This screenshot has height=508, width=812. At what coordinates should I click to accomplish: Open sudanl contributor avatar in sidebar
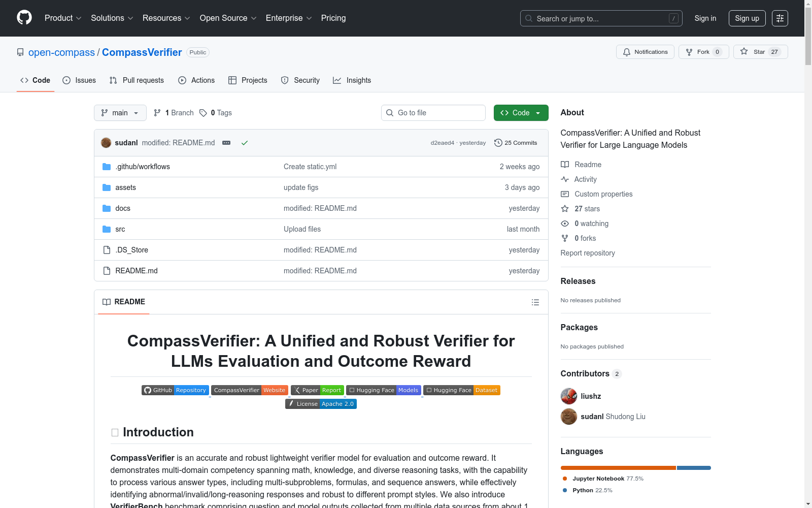tap(569, 417)
